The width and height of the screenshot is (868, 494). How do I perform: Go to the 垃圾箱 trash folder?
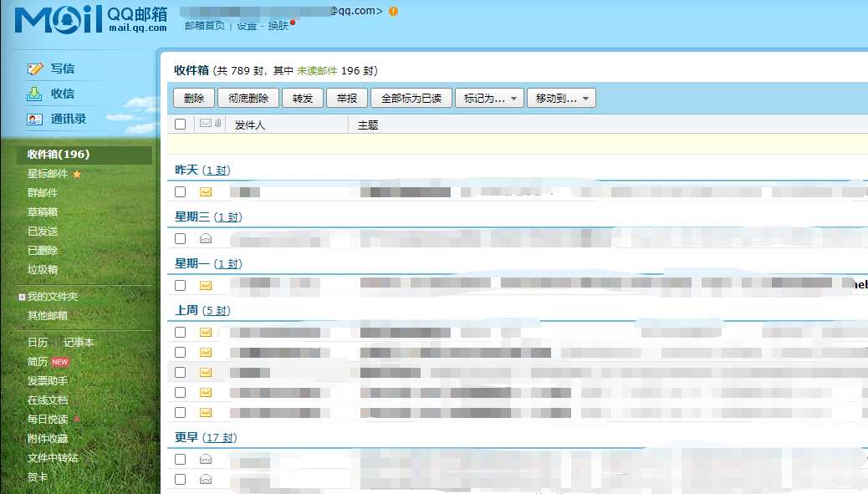coord(43,270)
